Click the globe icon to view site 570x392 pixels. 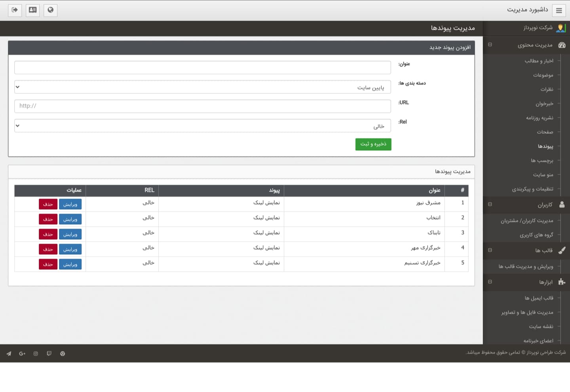[50, 10]
